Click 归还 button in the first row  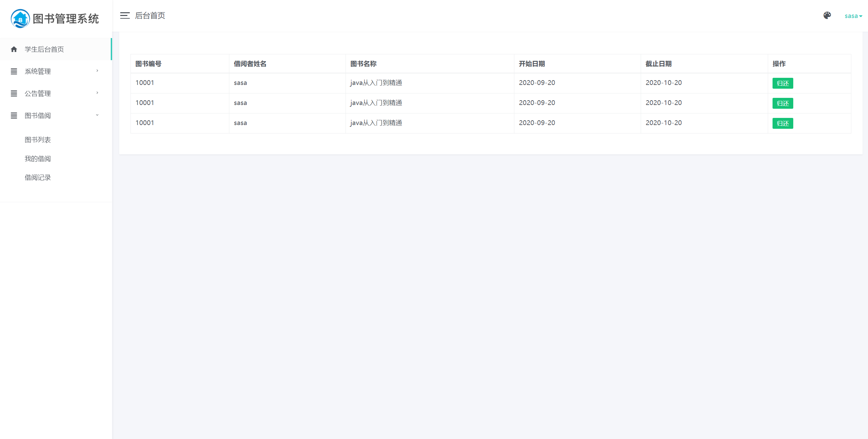pyautogui.click(x=782, y=83)
